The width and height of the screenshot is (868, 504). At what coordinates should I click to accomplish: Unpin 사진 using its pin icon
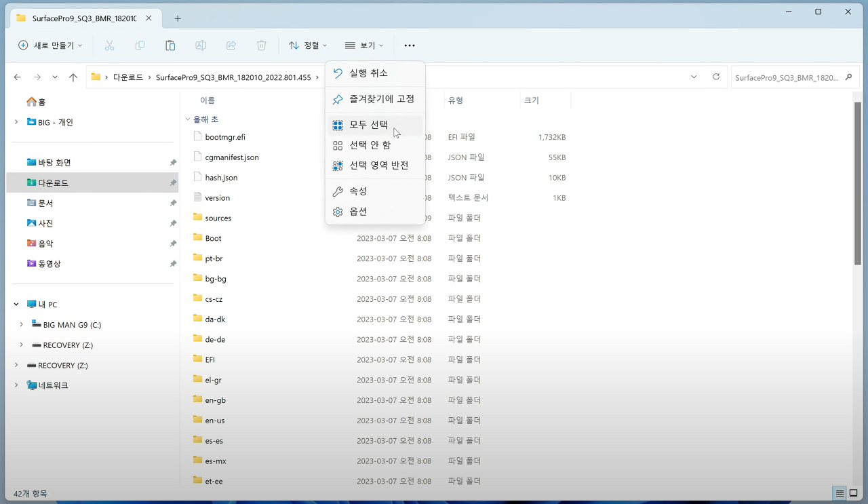[173, 223]
